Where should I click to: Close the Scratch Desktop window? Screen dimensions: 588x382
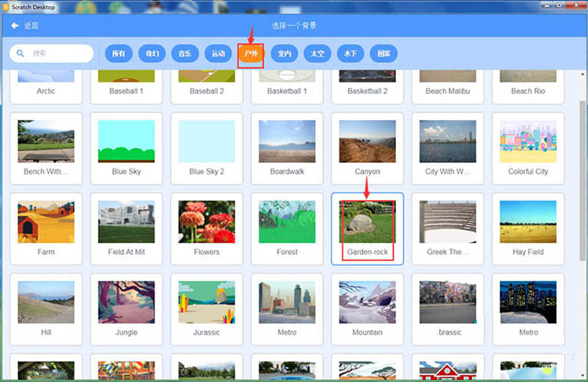pos(576,5)
